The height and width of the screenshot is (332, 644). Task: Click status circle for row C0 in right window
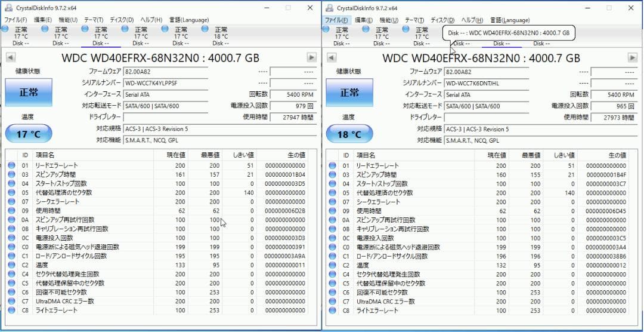tap(332, 247)
